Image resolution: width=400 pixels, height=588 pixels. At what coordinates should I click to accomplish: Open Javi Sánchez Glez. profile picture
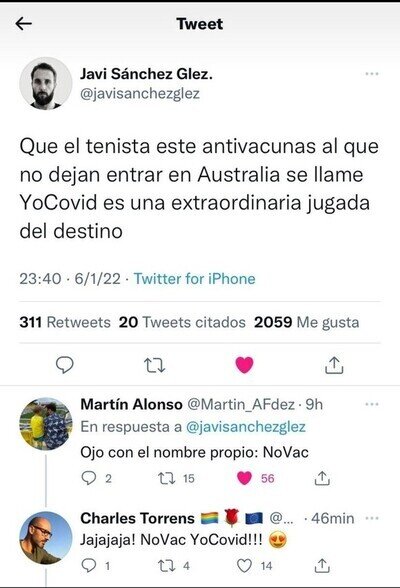tap(45, 84)
